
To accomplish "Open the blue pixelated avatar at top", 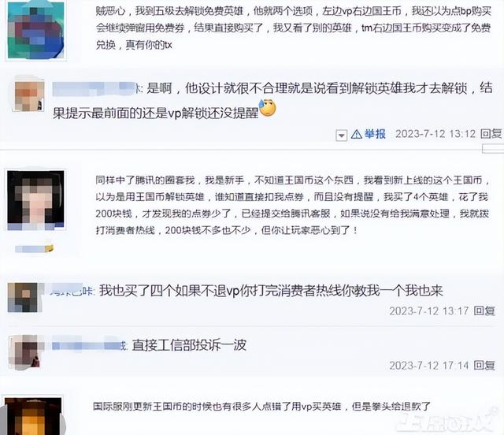I will click(x=35, y=30).
